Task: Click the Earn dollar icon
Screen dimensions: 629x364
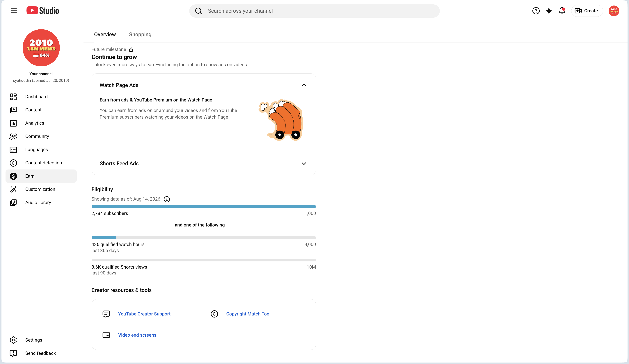Action: click(13, 176)
